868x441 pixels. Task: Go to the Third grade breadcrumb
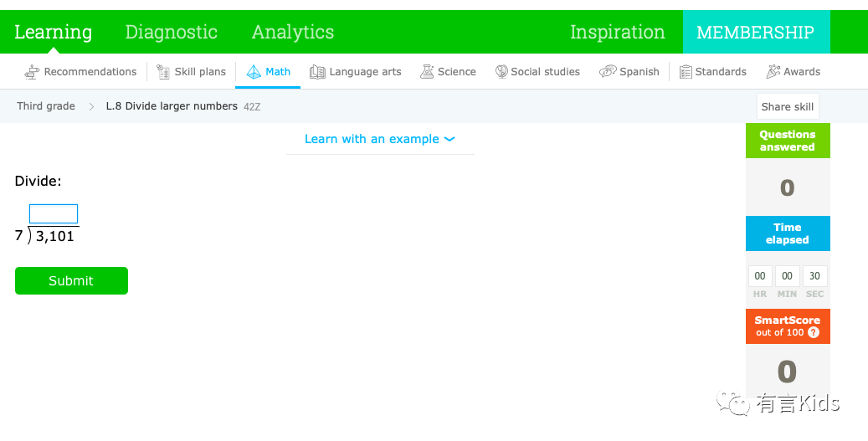[x=46, y=106]
